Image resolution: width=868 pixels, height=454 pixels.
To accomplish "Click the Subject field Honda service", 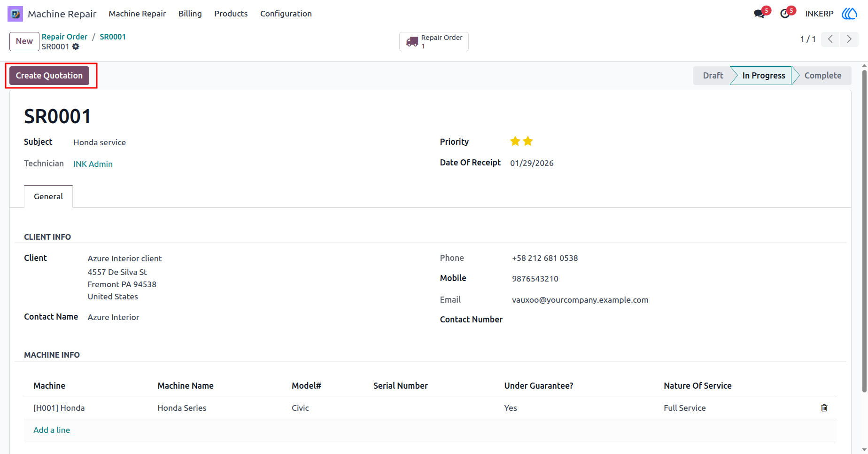I will tap(100, 142).
